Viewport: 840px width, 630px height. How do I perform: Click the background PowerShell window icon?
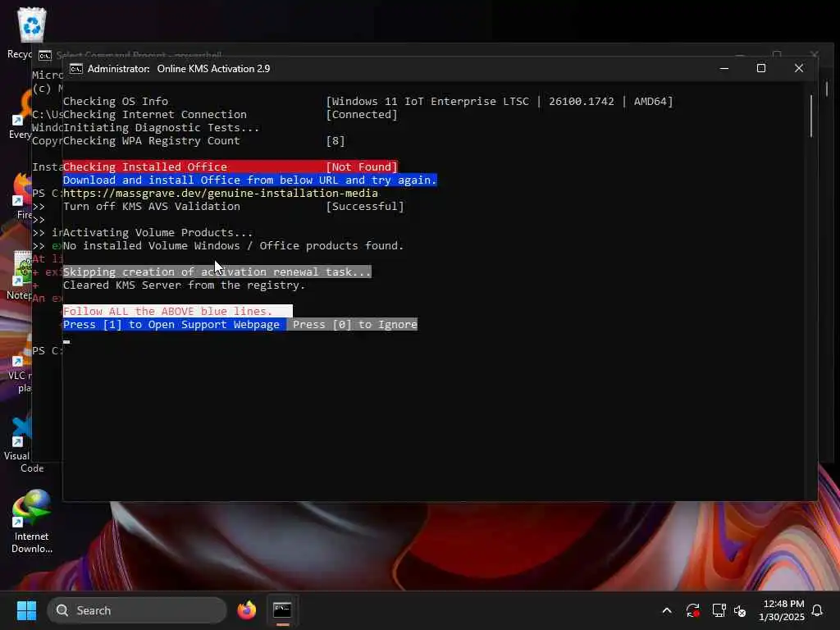click(45, 55)
